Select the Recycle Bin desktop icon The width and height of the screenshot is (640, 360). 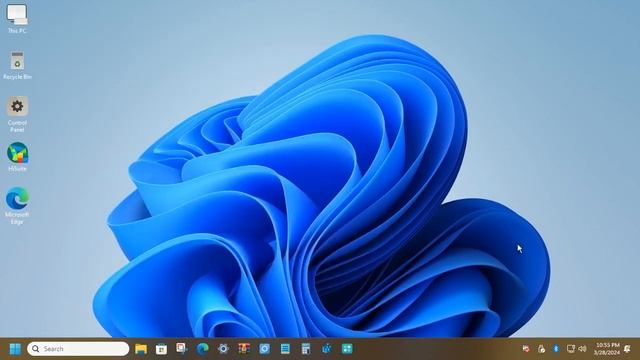[17, 65]
